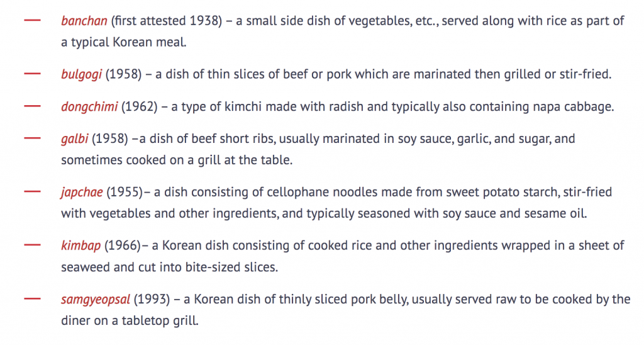Click the phrase 'typical Korean meal'

pyautogui.click(x=128, y=42)
